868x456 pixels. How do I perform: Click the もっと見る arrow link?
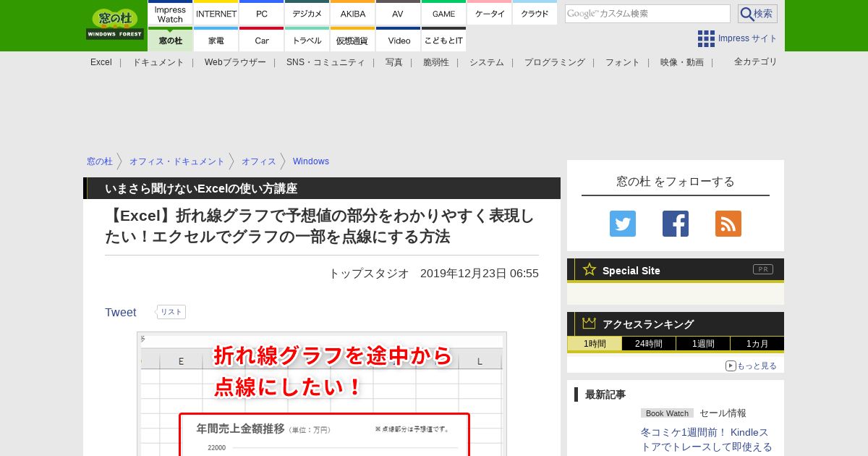(x=751, y=366)
